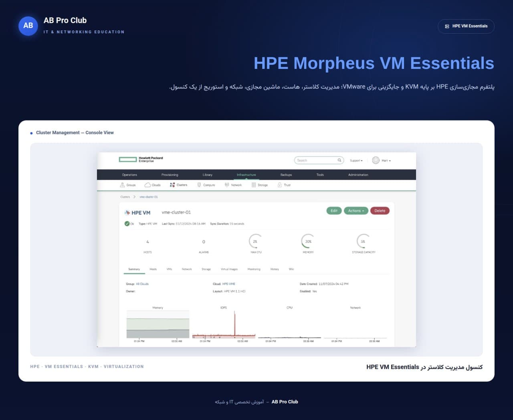This screenshot has height=420, width=513.
Task: Click the green Ok status check icon
Action: [x=127, y=224]
